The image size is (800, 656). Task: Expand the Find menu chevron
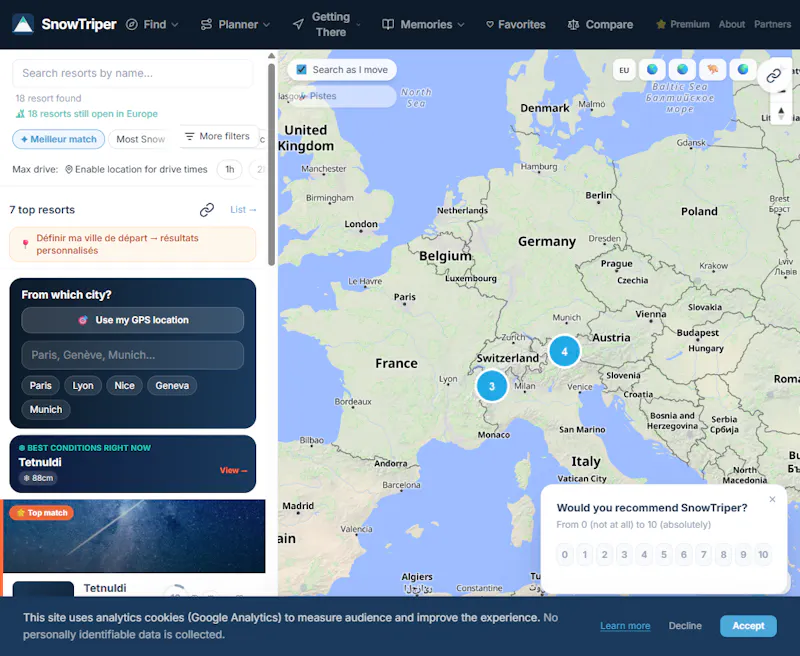coord(175,24)
